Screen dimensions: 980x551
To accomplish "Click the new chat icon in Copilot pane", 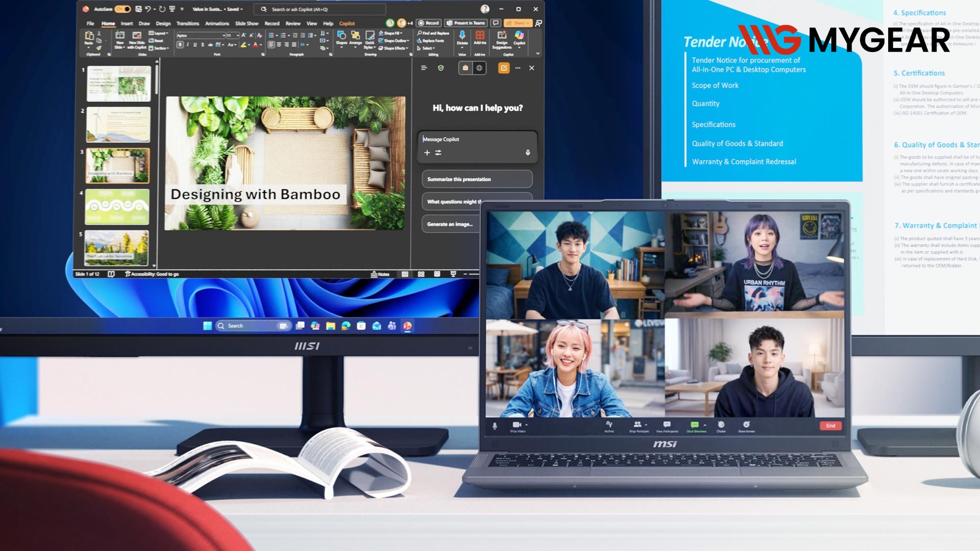I will (x=504, y=68).
